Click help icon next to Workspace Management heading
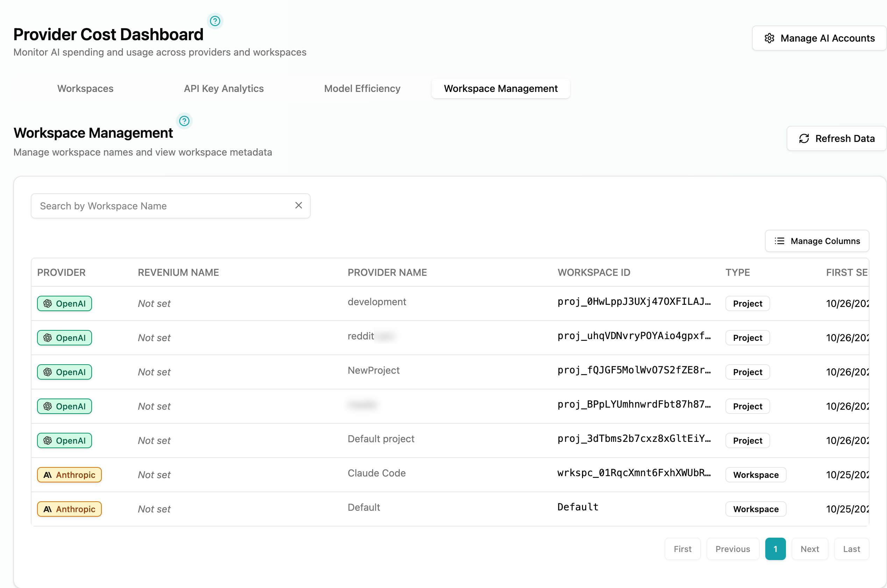Screen dimensions: 887x588 184,121
